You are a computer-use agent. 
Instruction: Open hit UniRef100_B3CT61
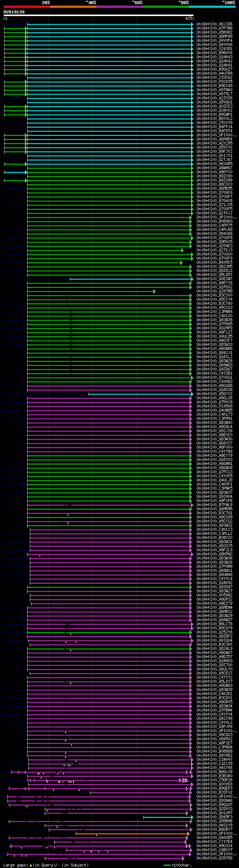[x=214, y=513]
